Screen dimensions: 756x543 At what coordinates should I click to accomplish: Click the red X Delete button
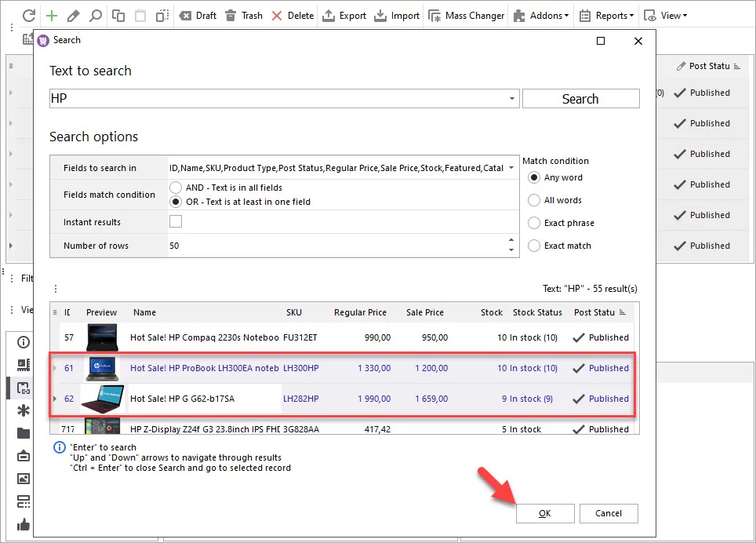(292, 16)
